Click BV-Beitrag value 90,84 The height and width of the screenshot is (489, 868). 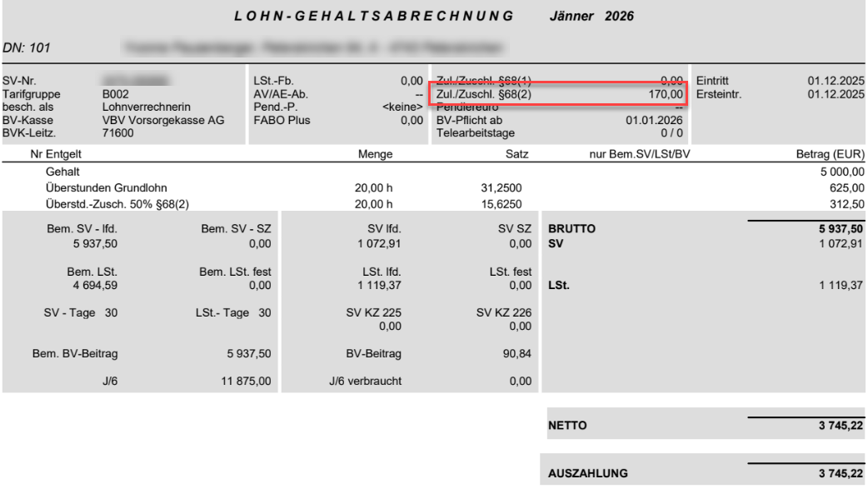[517, 353]
